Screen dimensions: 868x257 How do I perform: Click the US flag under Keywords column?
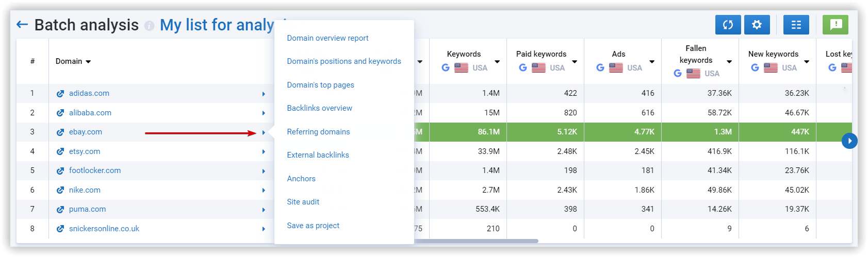click(461, 67)
